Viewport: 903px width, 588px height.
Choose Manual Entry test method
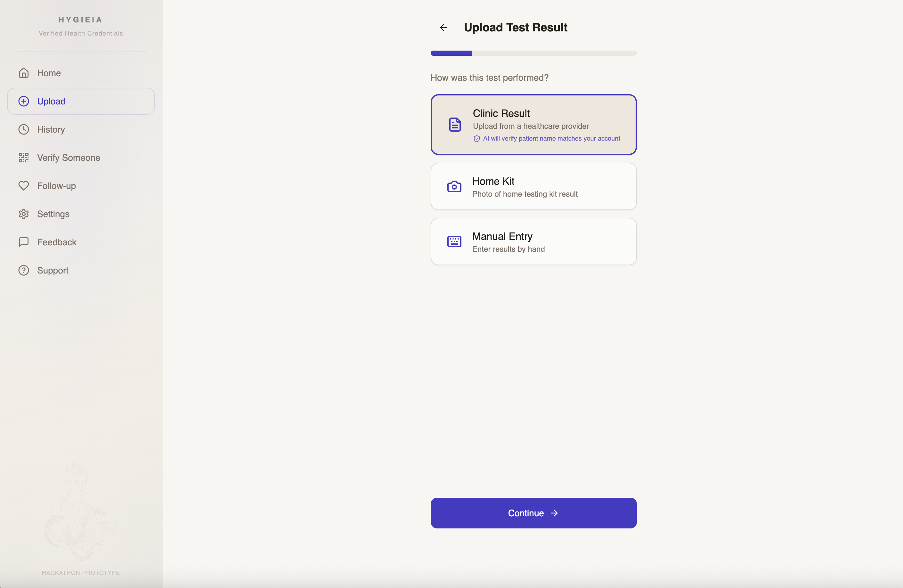[x=533, y=242]
